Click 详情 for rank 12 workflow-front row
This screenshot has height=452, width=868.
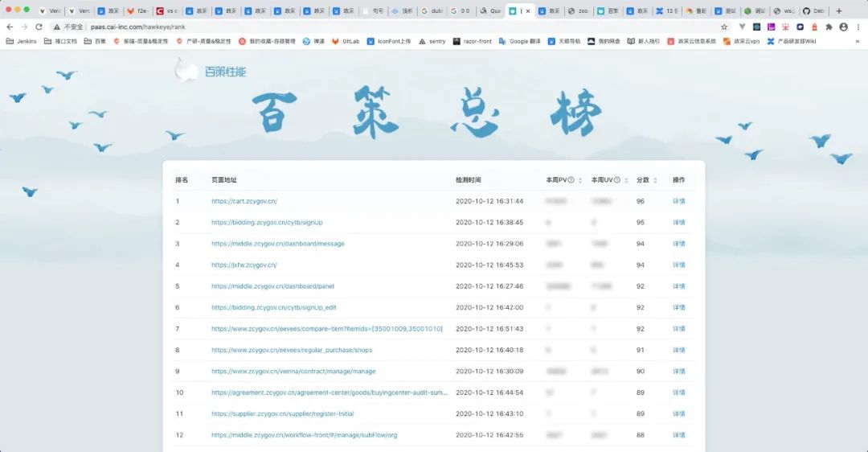(678, 435)
